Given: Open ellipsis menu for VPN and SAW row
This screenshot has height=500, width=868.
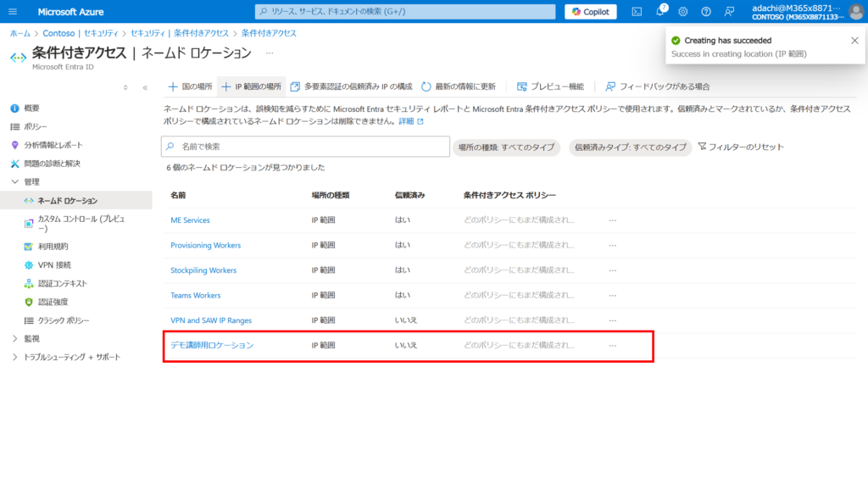Looking at the screenshot, I should (613, 320).
